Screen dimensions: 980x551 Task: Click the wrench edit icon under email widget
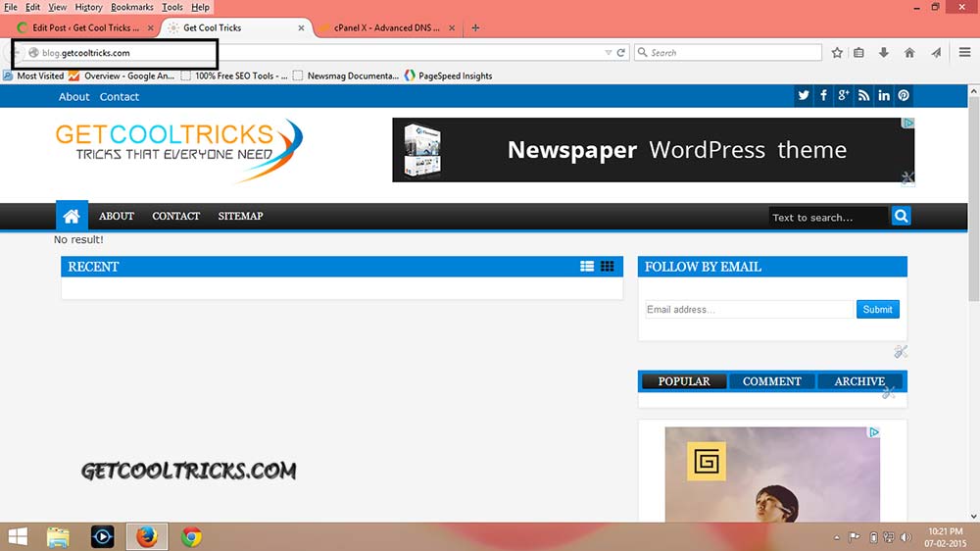901,352
